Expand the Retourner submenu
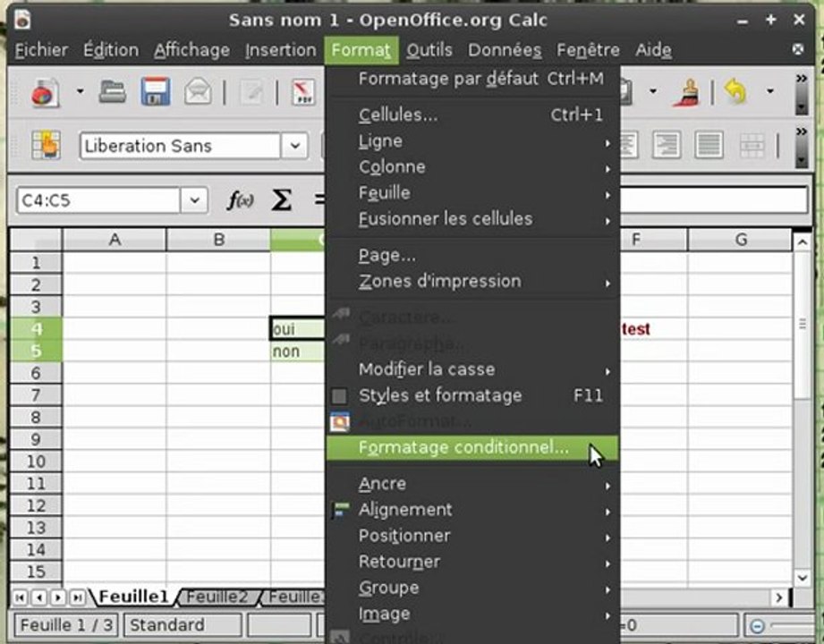Viewport: 824px width, 644px height. (472, 562)
